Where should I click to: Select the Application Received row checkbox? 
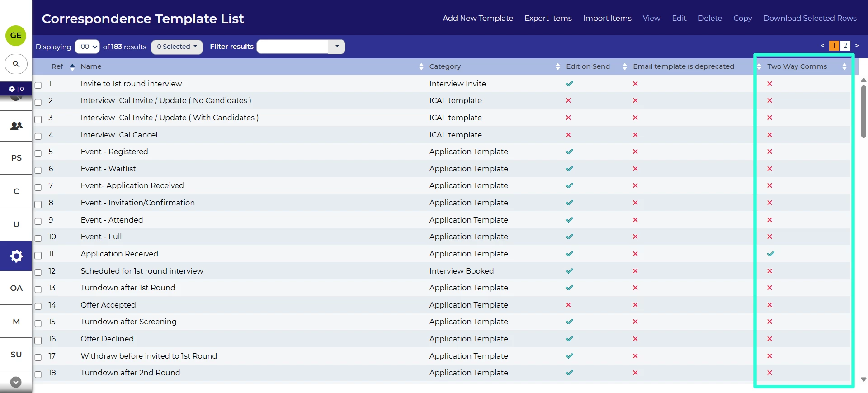click(38, 255)
